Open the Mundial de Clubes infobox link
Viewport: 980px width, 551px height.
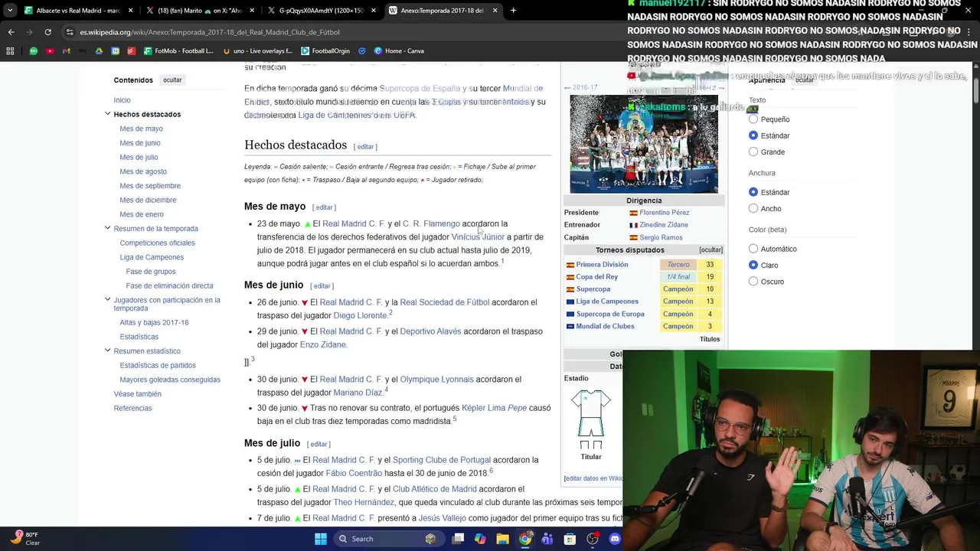coord(605,327)
